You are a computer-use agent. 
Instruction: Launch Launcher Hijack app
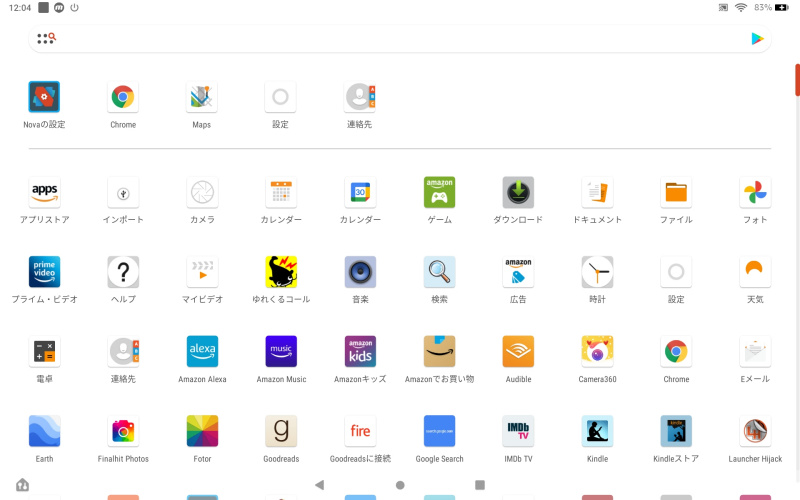pos(755,431)
